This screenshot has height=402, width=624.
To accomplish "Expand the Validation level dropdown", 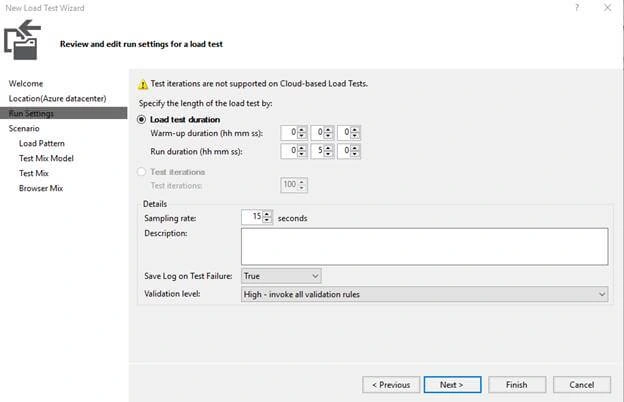I will 424,294.
